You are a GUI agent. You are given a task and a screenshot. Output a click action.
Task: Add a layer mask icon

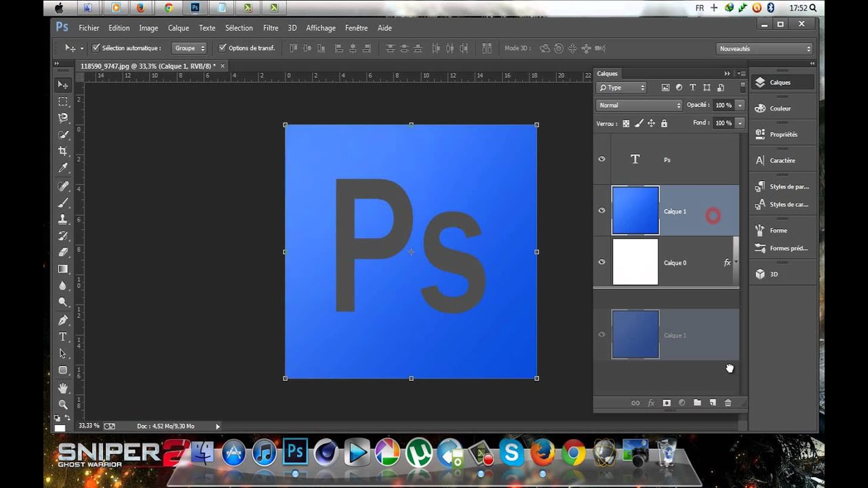click(667, 403)
